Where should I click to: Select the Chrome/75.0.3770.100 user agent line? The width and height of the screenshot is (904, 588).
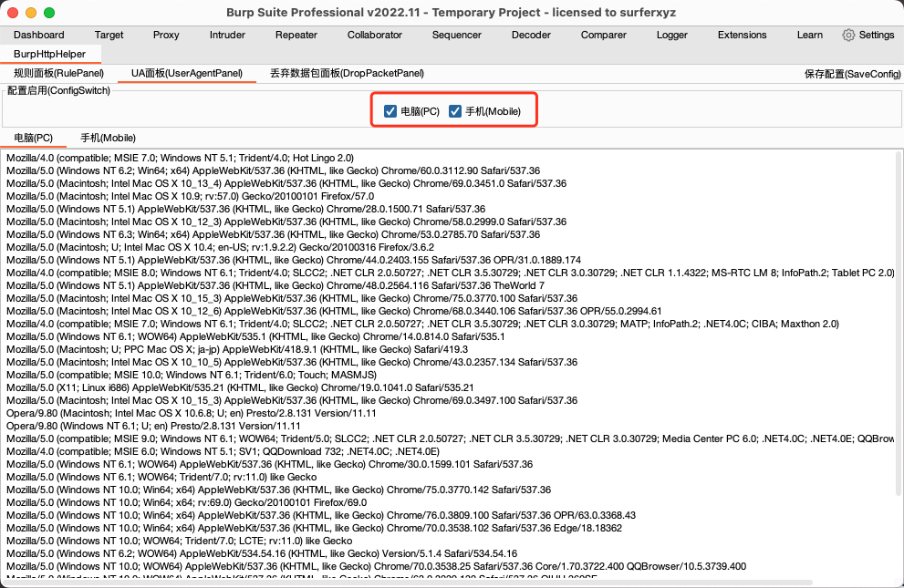tap(292, 298)
